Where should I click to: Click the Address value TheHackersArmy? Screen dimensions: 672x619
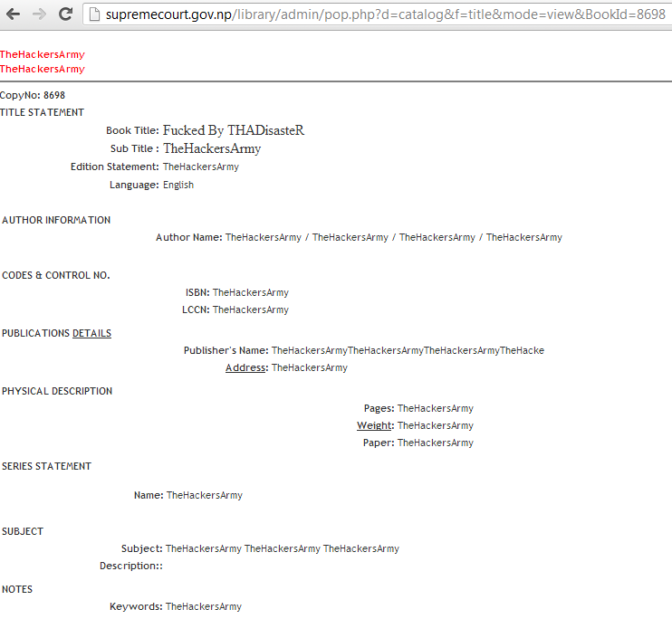(310, 368)
